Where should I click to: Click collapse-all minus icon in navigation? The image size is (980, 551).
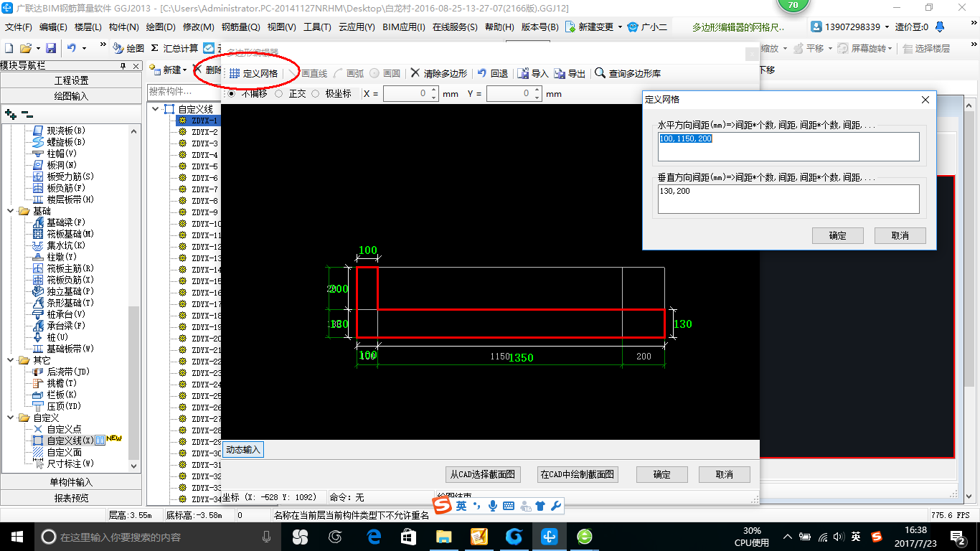coord(27,113)
